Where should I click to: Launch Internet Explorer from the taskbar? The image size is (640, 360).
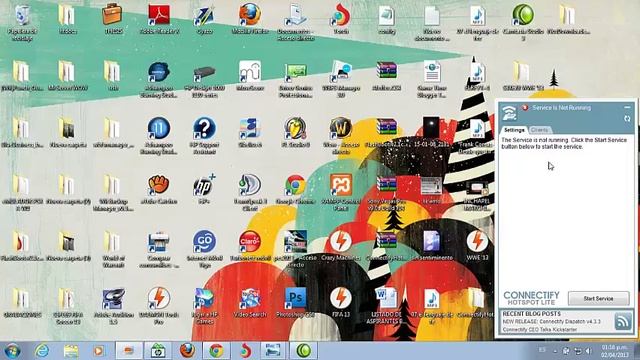click(42, 351)
